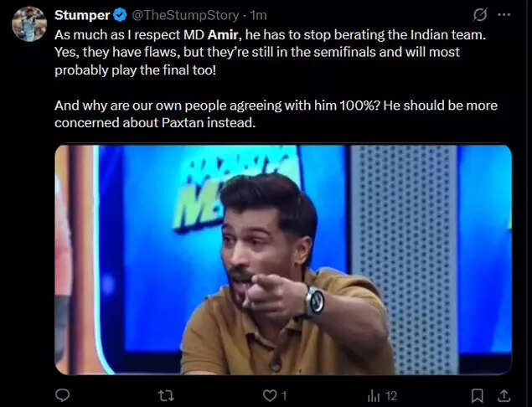Open the three-dot more options menu

coord(504,15)
